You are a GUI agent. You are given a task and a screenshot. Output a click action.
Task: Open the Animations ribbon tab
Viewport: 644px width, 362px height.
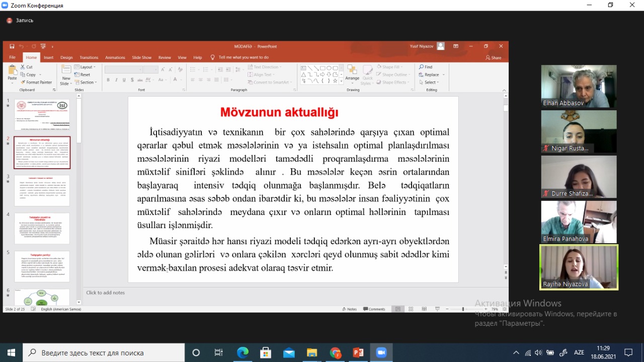115,57
